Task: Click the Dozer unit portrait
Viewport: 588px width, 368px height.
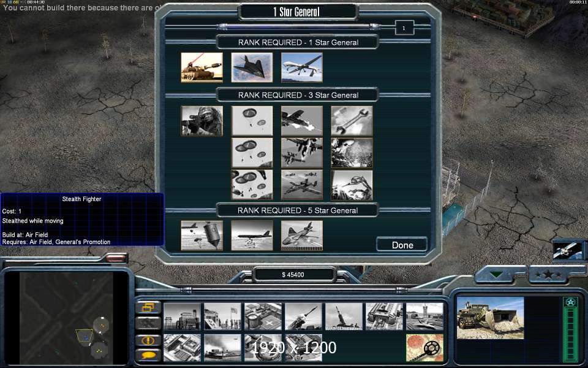Action: click(490, 318)
